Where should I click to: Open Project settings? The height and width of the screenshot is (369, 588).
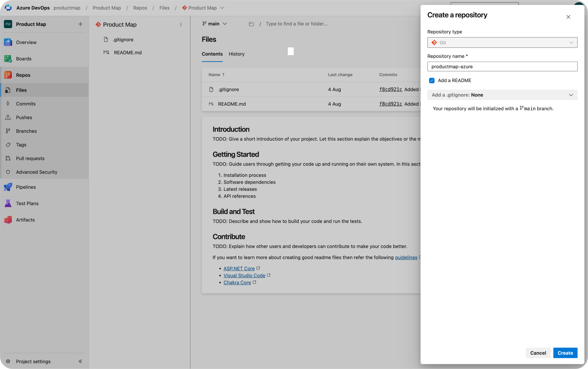point(33,361)
